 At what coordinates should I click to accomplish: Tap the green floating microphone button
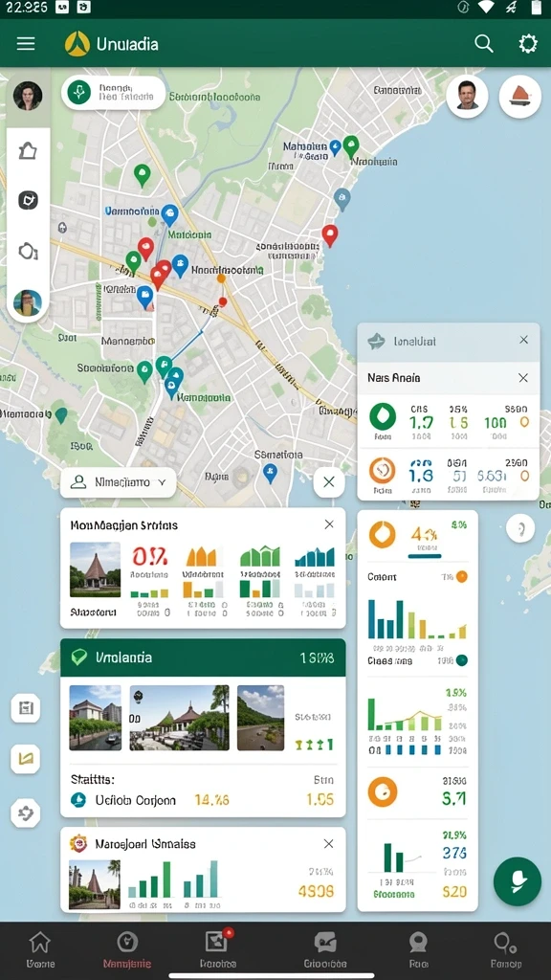click(518, 881)
